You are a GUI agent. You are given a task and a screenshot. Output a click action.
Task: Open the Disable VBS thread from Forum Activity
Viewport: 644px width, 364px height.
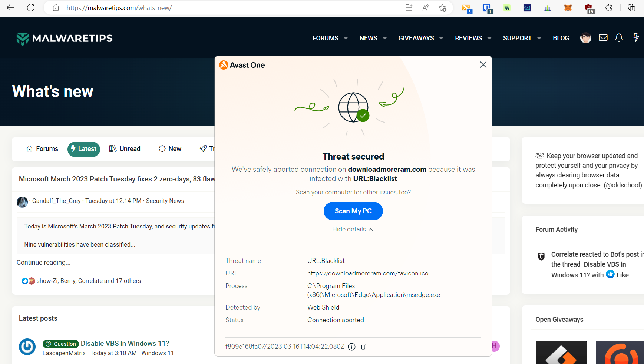[x=588, y=270]
